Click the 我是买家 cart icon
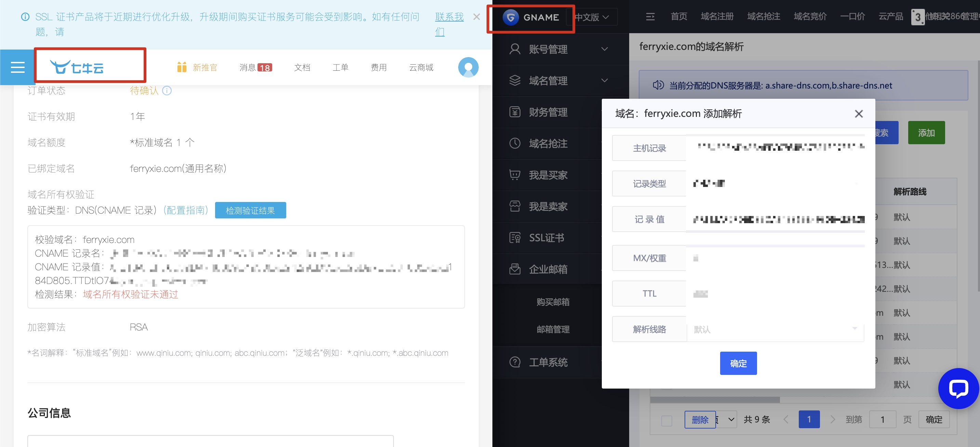980x447 pixels. tap(515, 175)
